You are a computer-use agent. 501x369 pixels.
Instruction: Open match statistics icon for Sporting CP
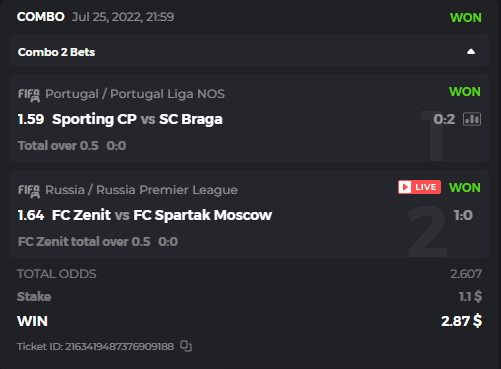click(472, 119)
